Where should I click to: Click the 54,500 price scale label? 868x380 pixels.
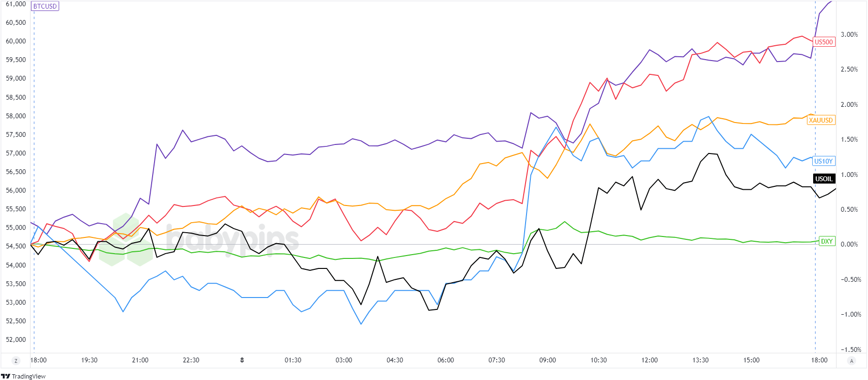pos(16,246)
